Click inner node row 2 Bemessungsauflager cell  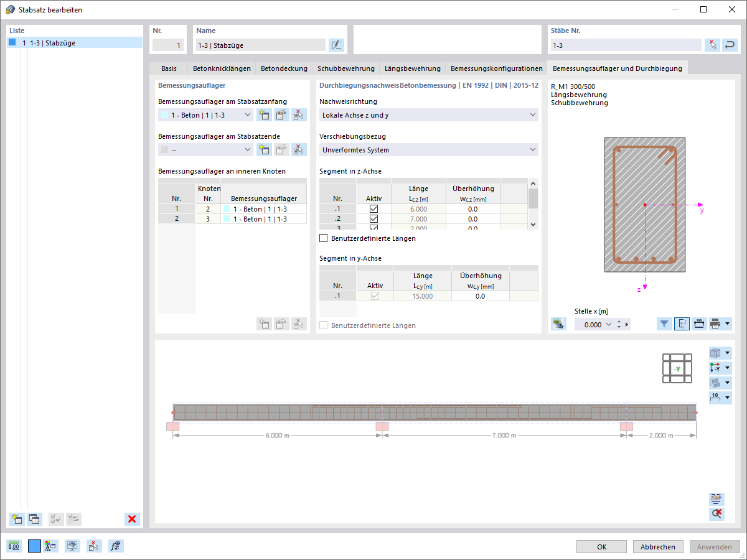[x=263, y=219]
